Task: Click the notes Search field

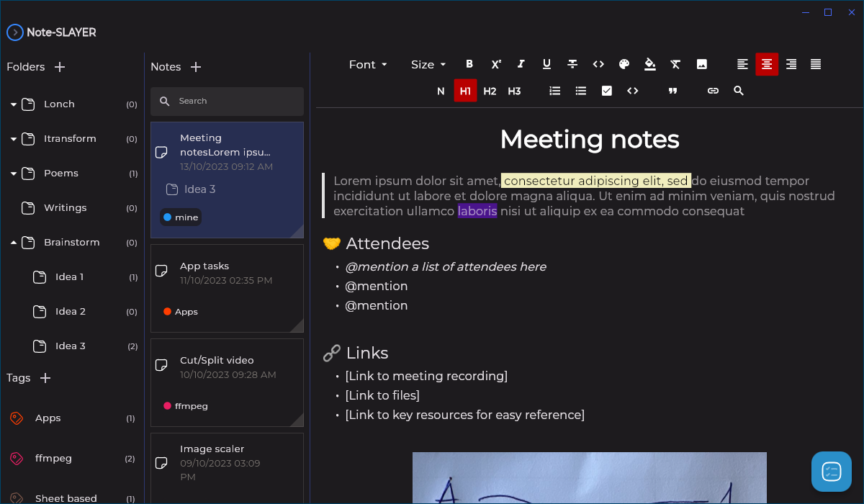Action: coord(227,102)
